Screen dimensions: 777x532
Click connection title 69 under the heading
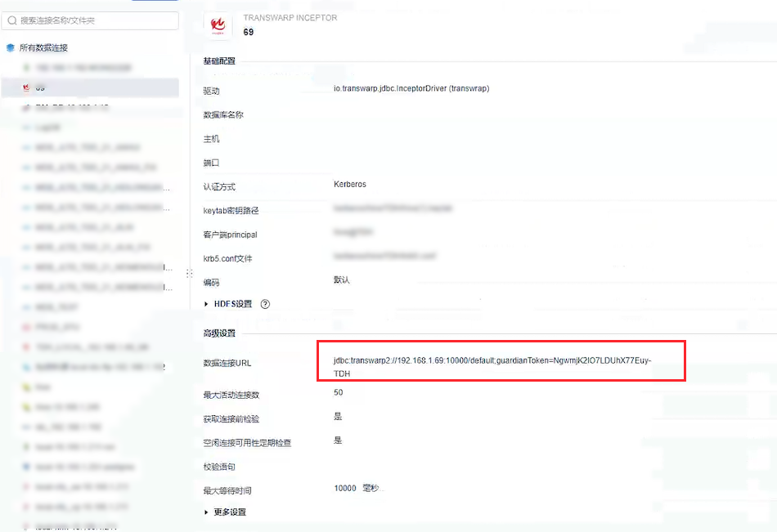(x=249, y=32)
